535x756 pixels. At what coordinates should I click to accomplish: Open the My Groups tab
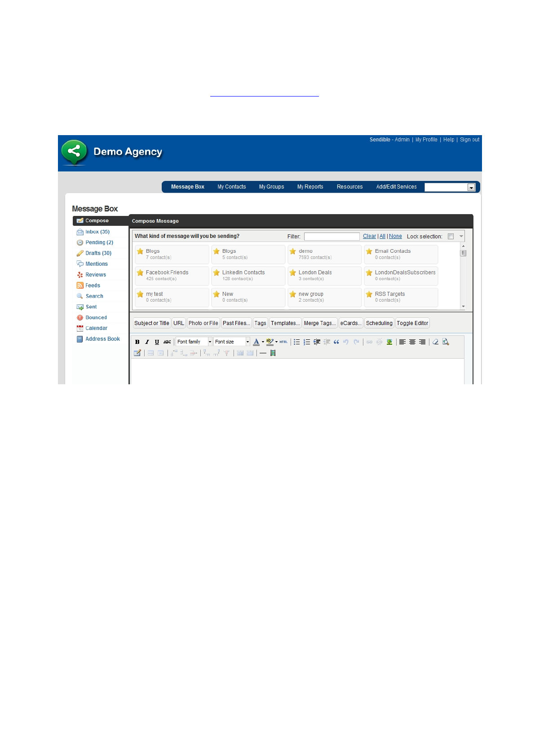[272, 187]
